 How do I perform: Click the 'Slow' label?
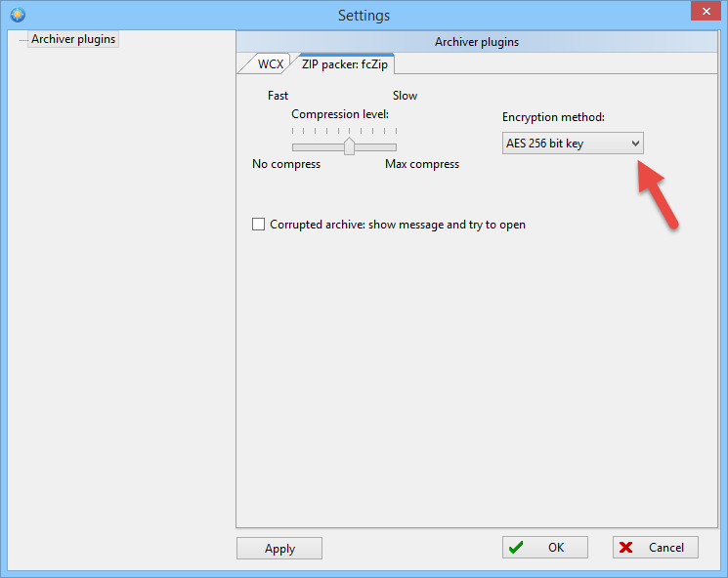405,96
